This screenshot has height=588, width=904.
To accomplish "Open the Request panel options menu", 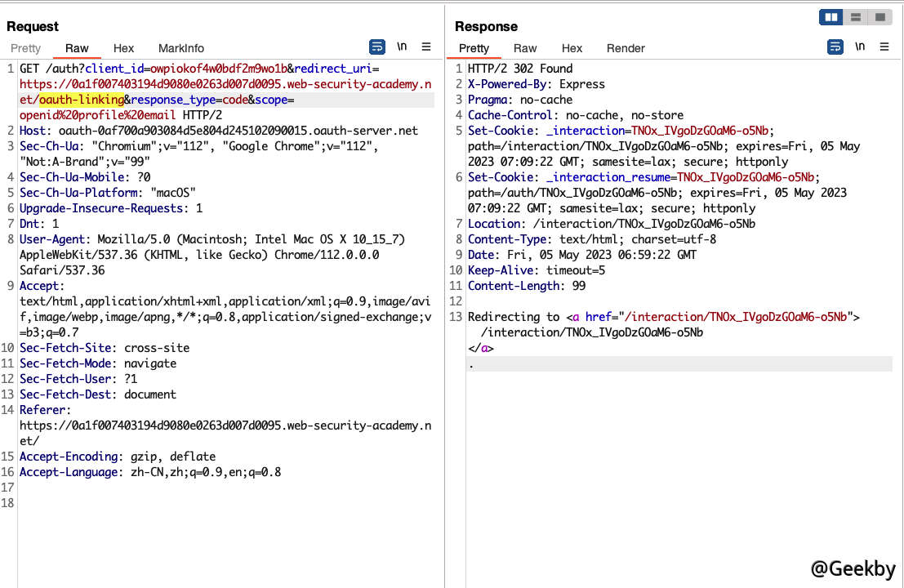I will point(426,47).
